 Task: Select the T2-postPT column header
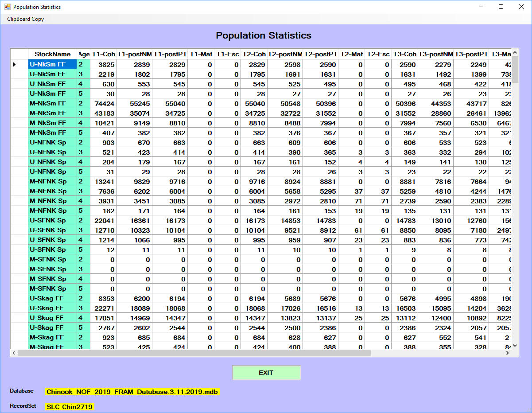pos(320,54)
